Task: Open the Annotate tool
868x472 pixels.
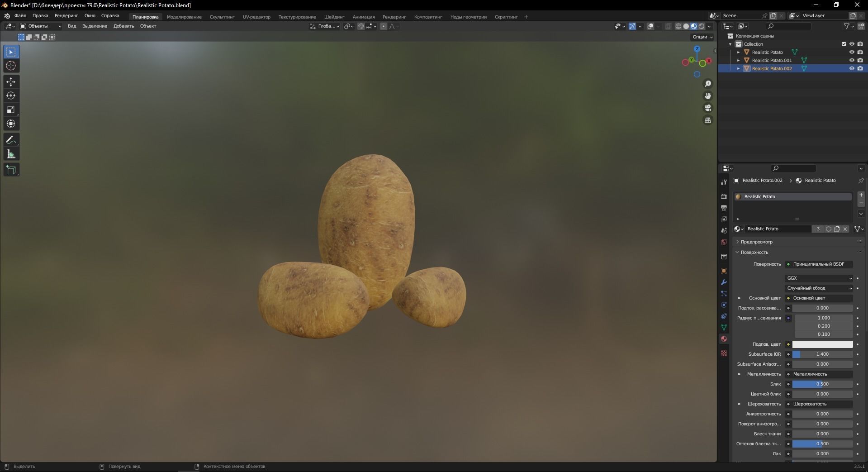Action: tap(11, 140)
